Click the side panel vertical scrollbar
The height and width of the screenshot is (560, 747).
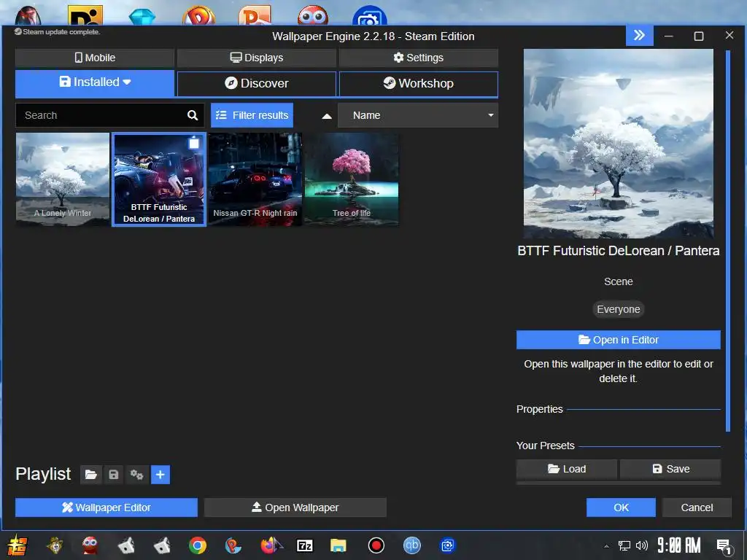pyautogui.click(x=727, y=241)
